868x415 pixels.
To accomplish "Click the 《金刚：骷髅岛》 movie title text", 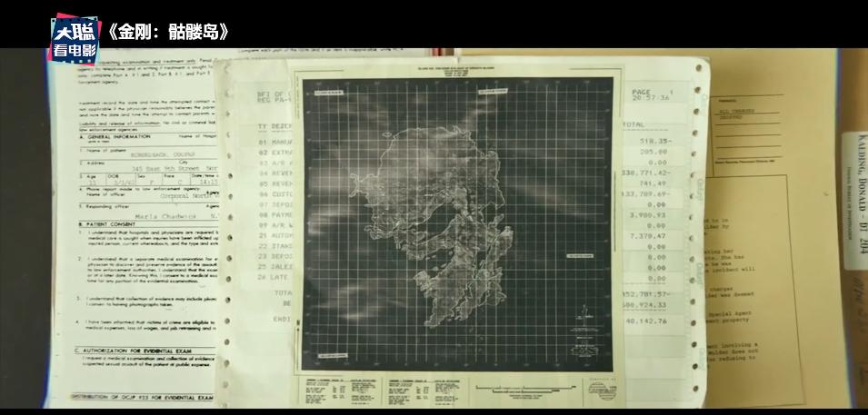I will coord(167,32).
